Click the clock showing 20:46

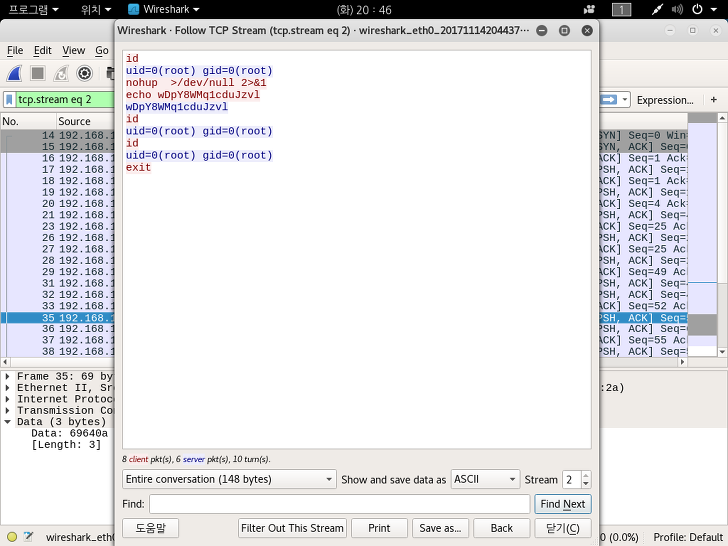pos(364,9)
